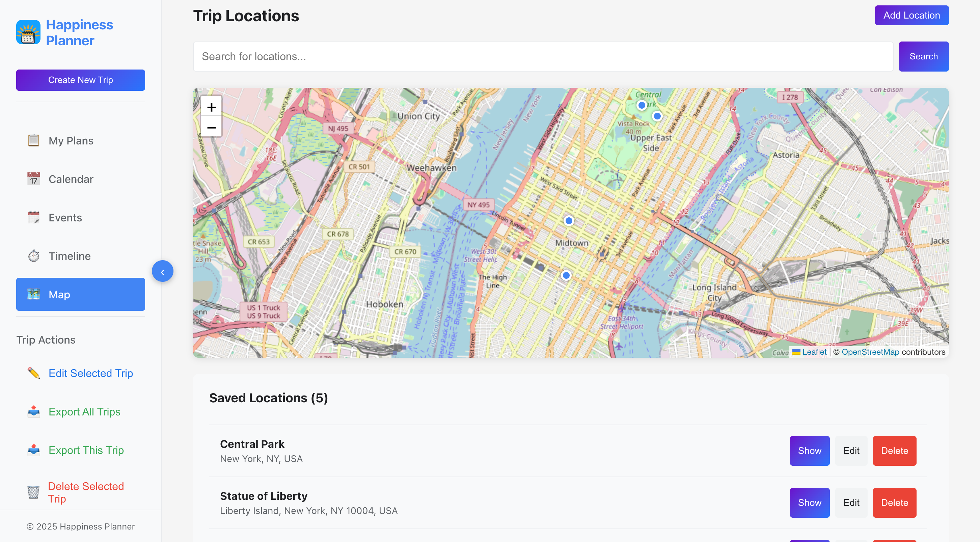Click the Add Location button
Screen dimensions: 980x542
coord(911,15)
